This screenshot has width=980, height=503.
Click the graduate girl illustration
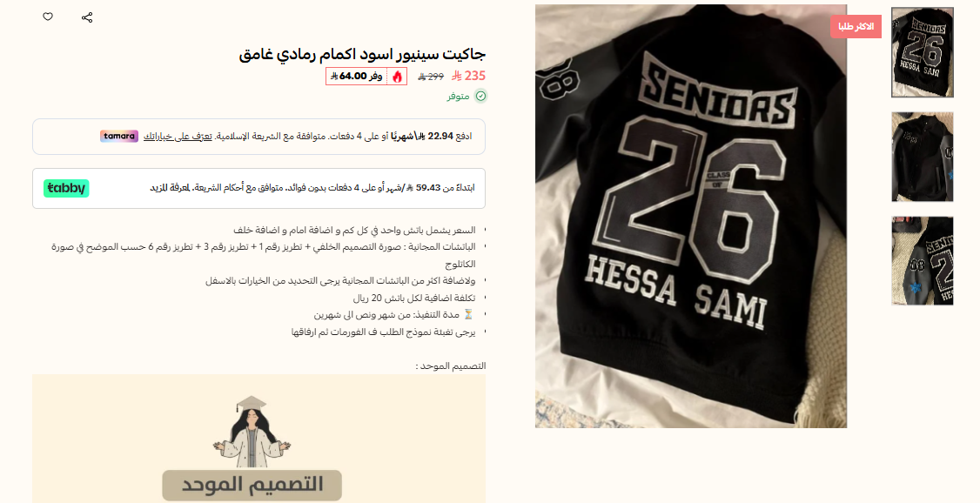252,431
